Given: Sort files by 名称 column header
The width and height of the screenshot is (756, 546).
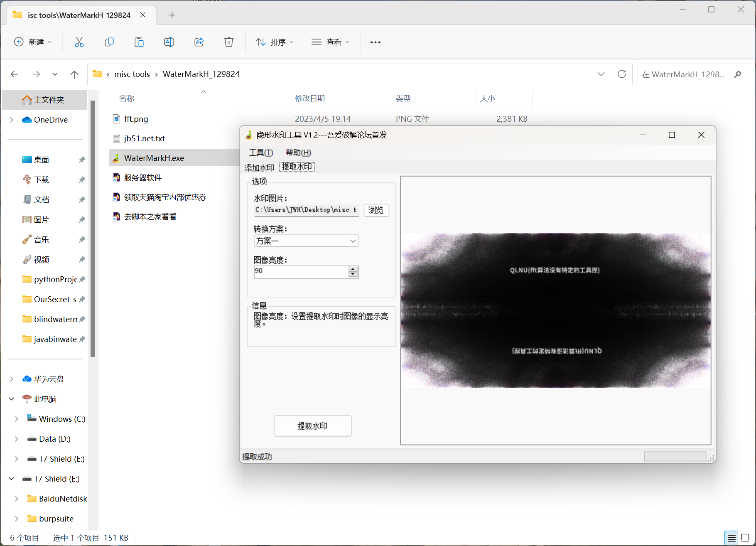Looking at the screenshot, I should [127, 98].
